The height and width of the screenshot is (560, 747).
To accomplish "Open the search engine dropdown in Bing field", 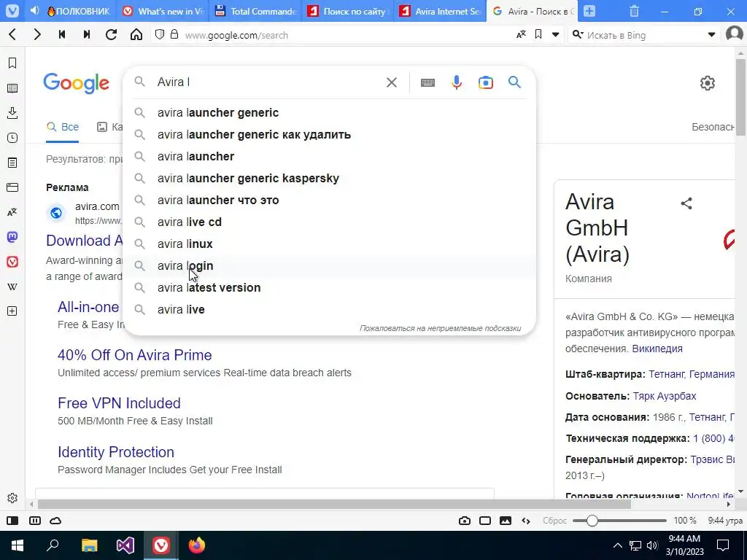I will tap(711, 35).
